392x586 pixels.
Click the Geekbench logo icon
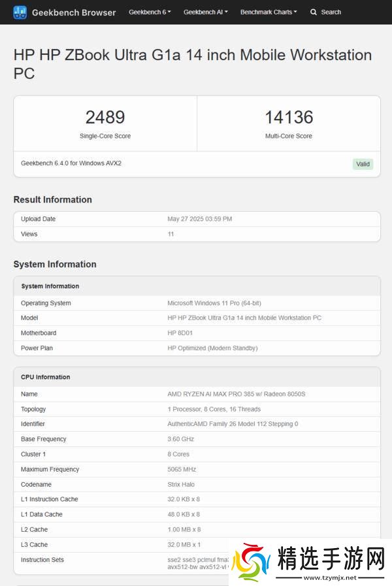point(20,12)
